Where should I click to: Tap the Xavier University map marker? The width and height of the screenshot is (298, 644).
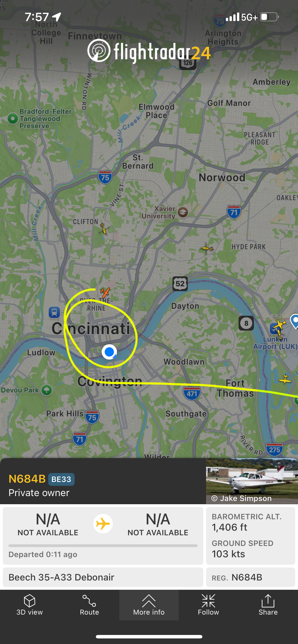(x=183, y=212)
